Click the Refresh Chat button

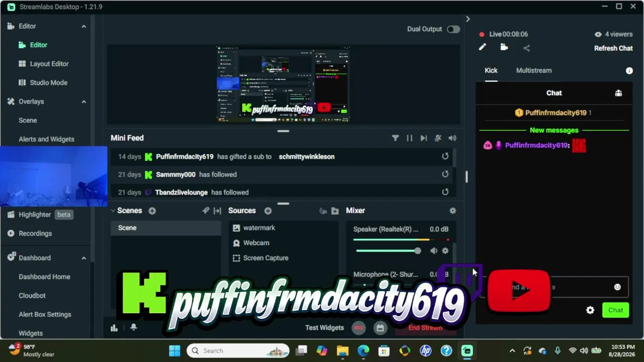[x=613, y=48]
